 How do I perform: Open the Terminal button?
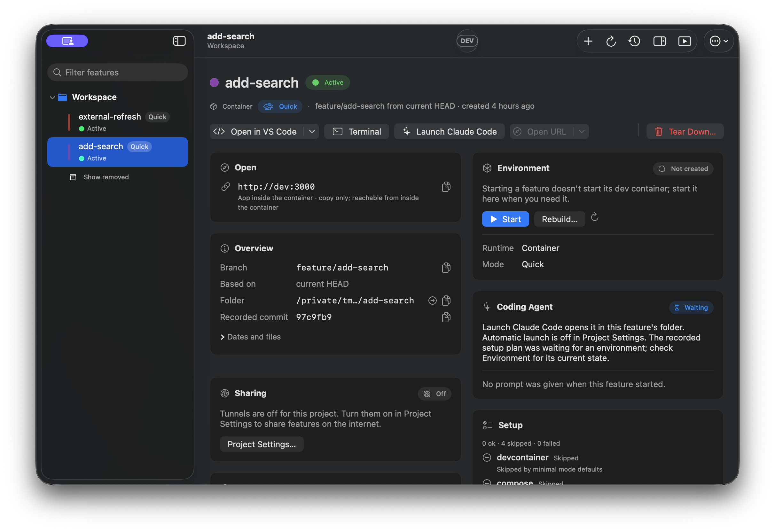click(356, 131)
